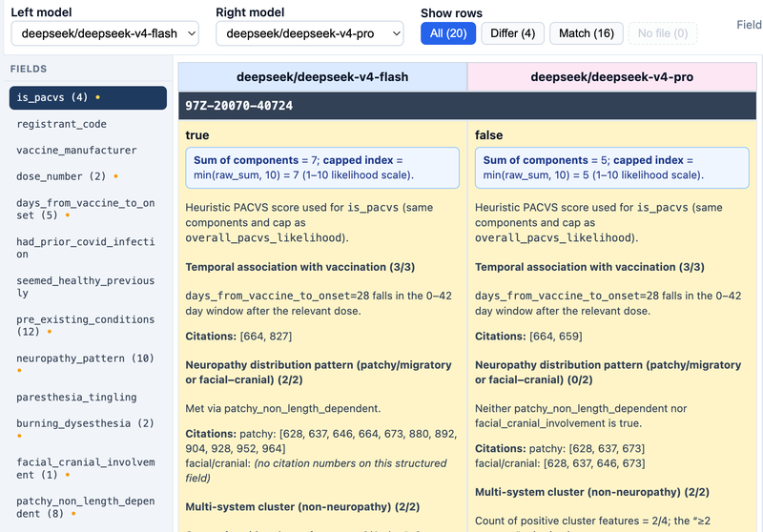
Task: Select the neuropathy_pattern (10) field
Action: pyautogui.click(x=88, y=364)
